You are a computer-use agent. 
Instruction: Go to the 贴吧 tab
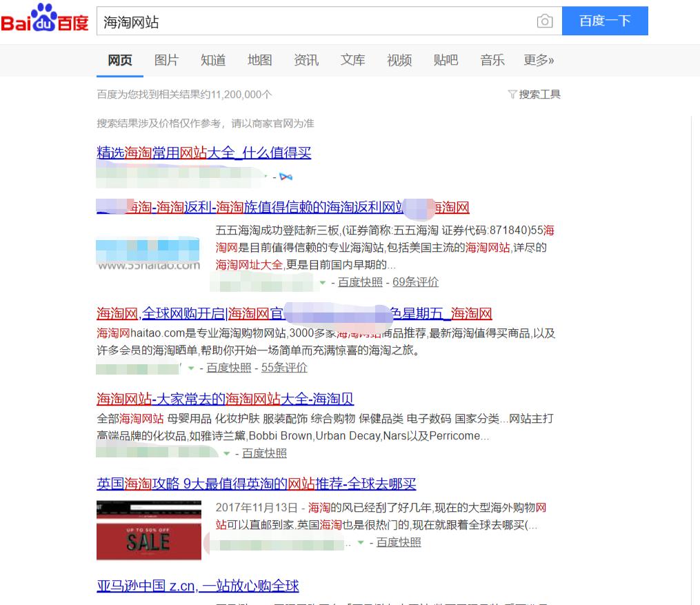point(446,60)
